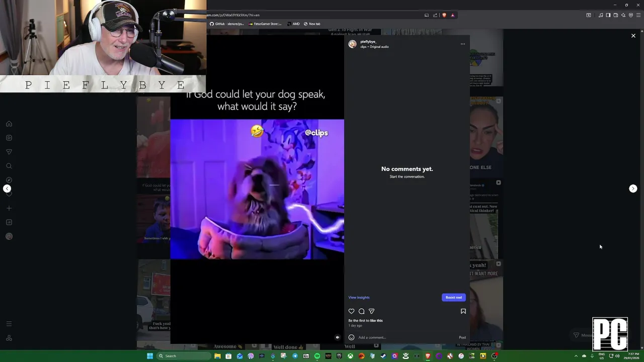Open Telegram from the taskbar
This screenshot has width=644, height=362.
(295, 356)
